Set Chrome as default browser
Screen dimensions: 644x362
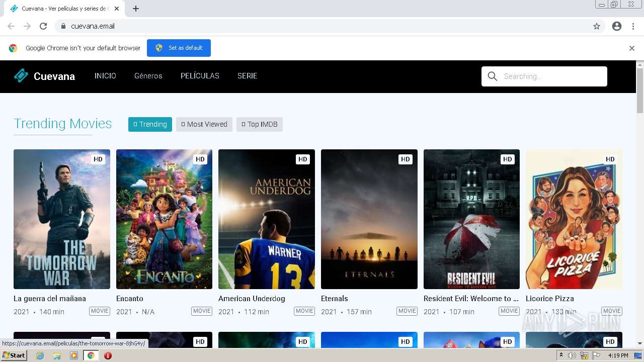(x=179, y=48)
